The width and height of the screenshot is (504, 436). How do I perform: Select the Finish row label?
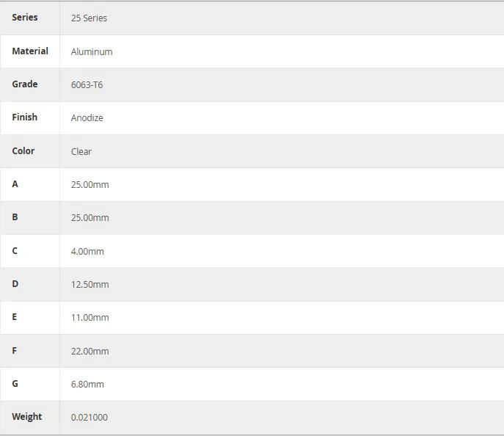[x=25, y=117]
